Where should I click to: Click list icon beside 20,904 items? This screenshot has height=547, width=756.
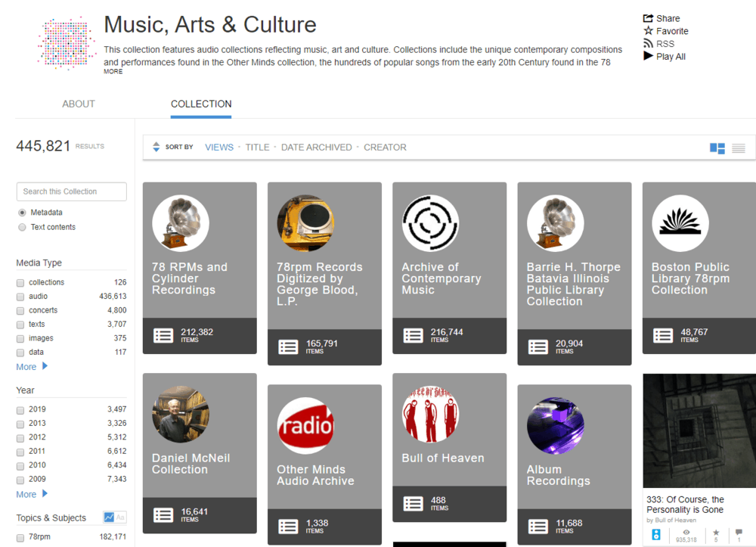coord(538,347)
